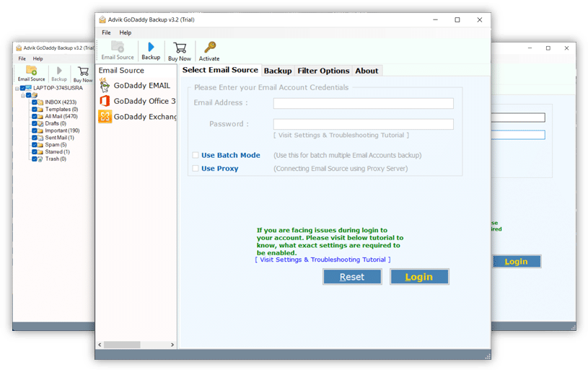This screenshot has width=588, height=372.
Task: Select the GoDaddy Exchange source icon
Action: coord(105,117)
